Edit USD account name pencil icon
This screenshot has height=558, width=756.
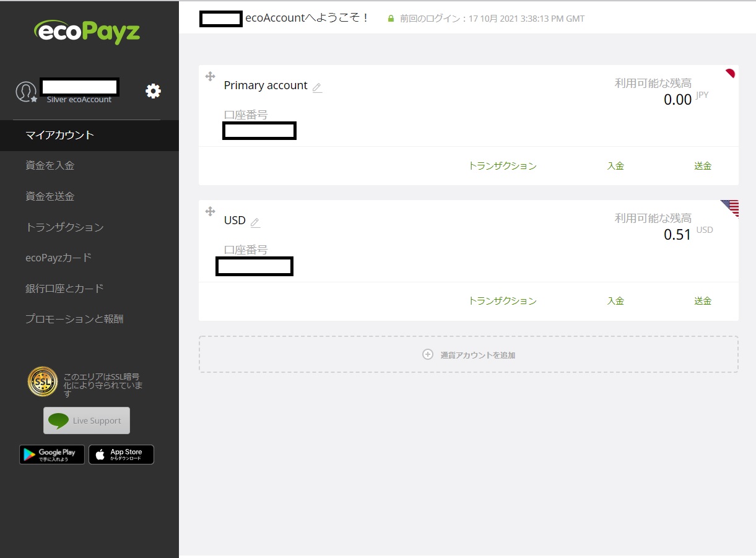[255, 222]
